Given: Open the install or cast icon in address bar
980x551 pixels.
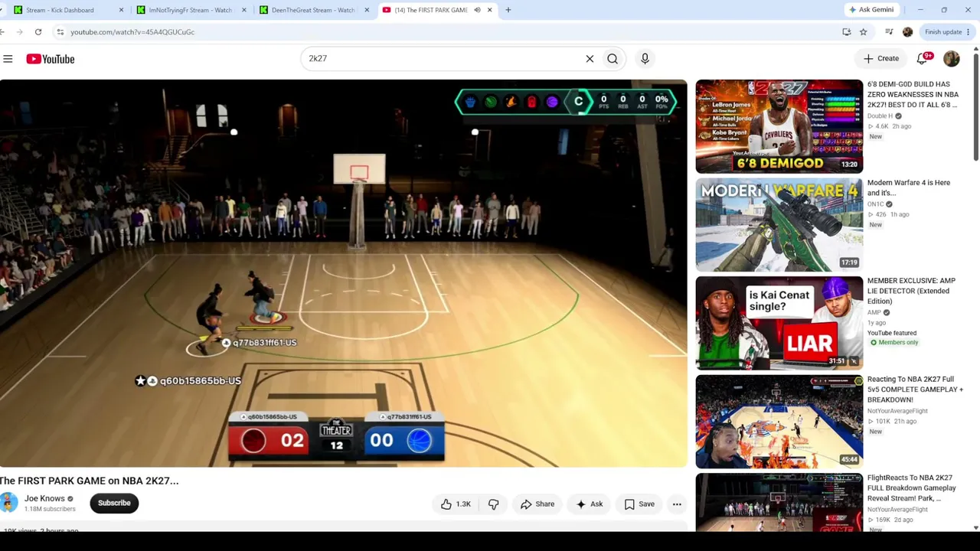Looking at the screenshot, I should (x=846, y=32).
